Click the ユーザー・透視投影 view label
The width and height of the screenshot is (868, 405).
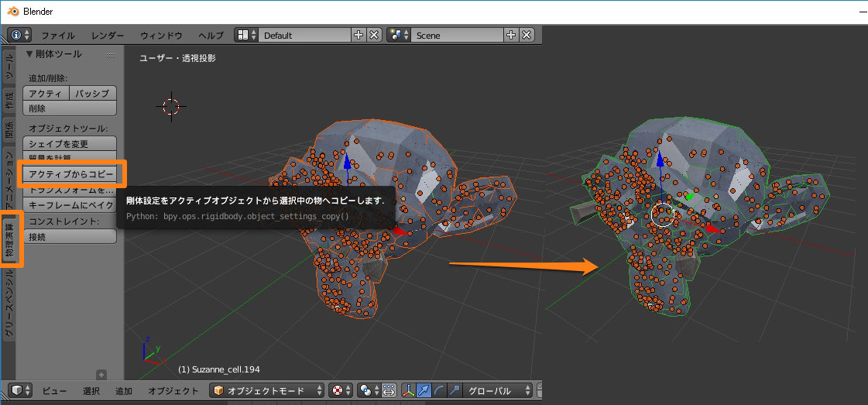[x=177, y=58]
